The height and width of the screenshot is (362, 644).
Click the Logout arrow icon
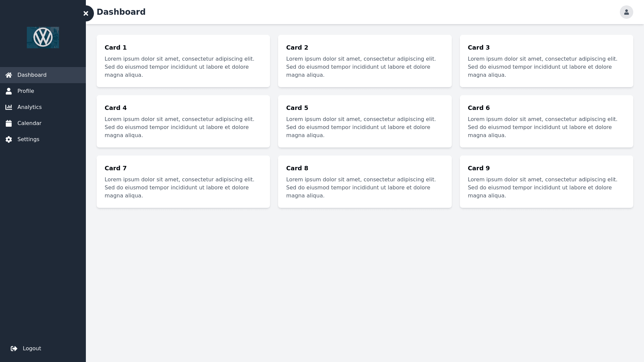tap(14, 349)
